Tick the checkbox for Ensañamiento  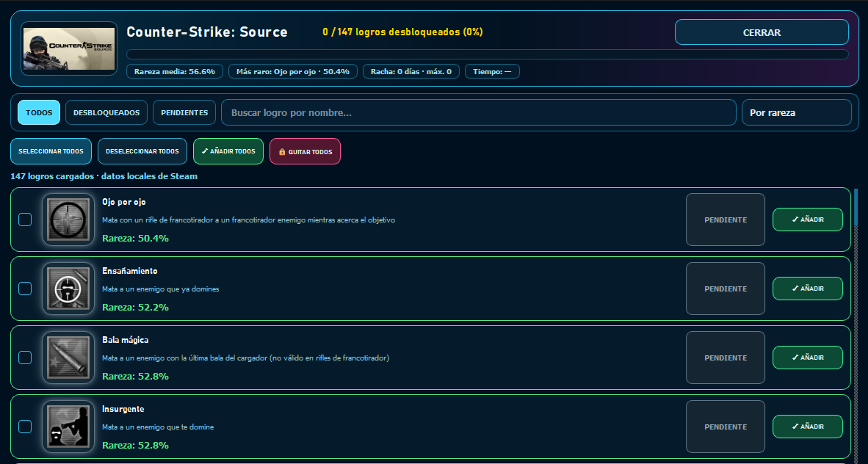[25, 289]
